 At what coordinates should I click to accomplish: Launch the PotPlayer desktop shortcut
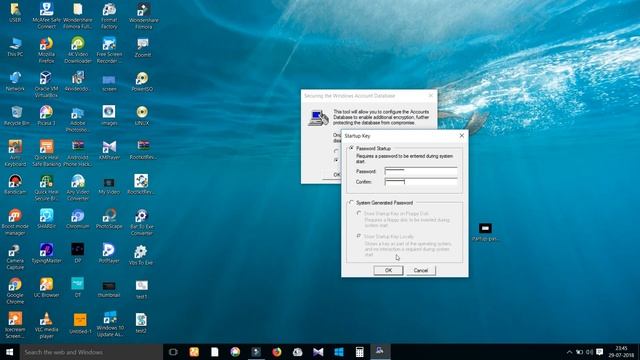[109, 253]
